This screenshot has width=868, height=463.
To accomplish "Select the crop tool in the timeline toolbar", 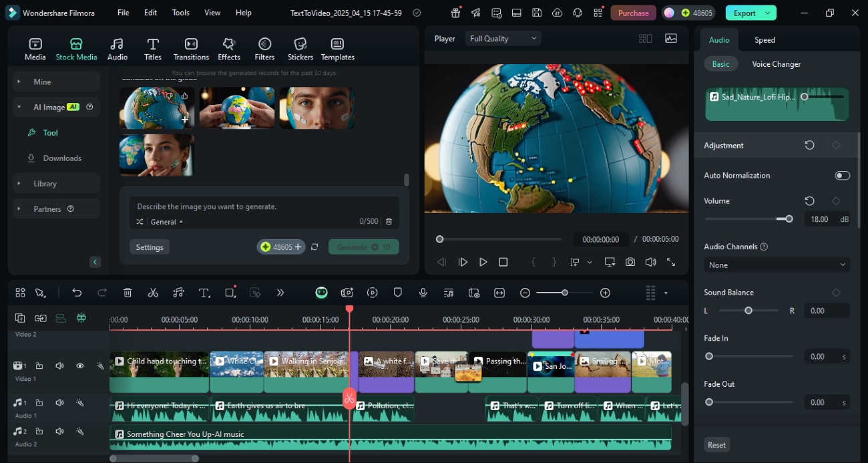I will pyautogui.click(x=230, y=293).
